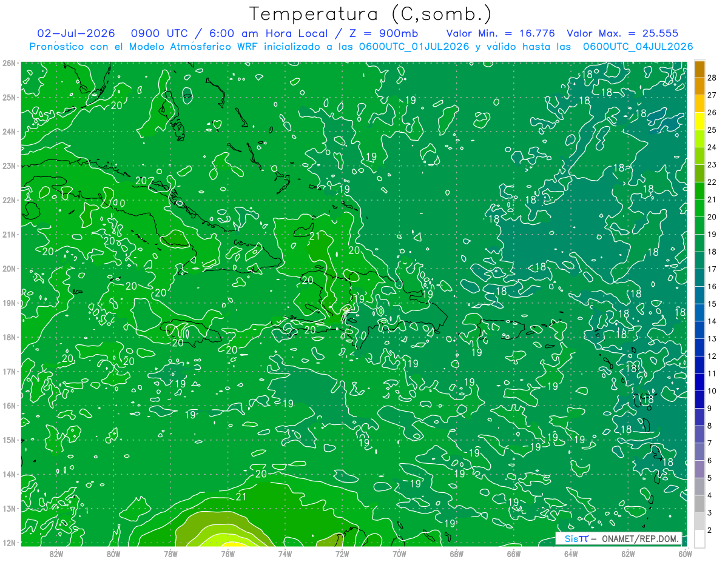
Task: Click the '17N' latitude axis label
Action: pos(9,371)
